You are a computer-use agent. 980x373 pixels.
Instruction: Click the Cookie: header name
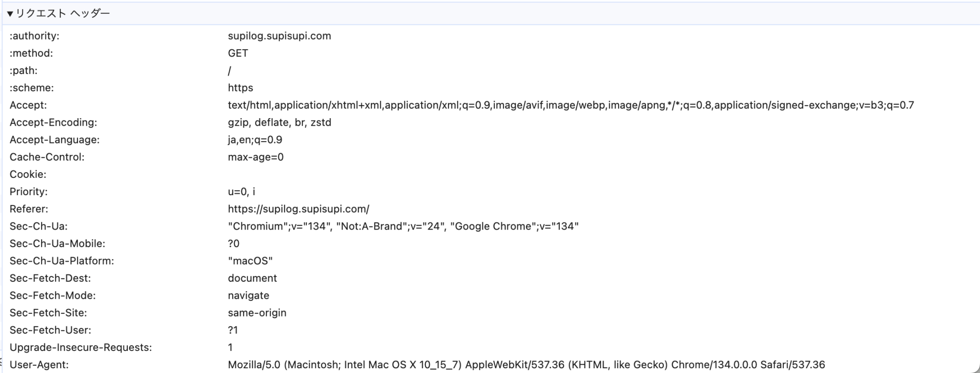(28, 175)
